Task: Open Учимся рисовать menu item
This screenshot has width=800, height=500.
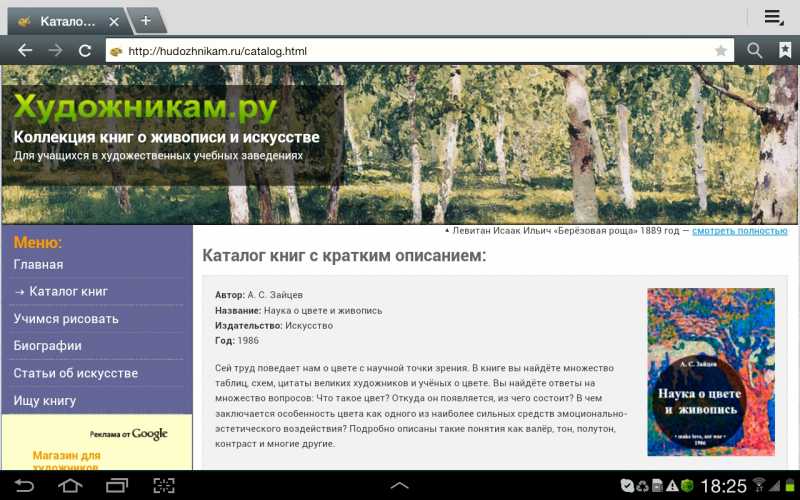Action: tap(66, 319)
